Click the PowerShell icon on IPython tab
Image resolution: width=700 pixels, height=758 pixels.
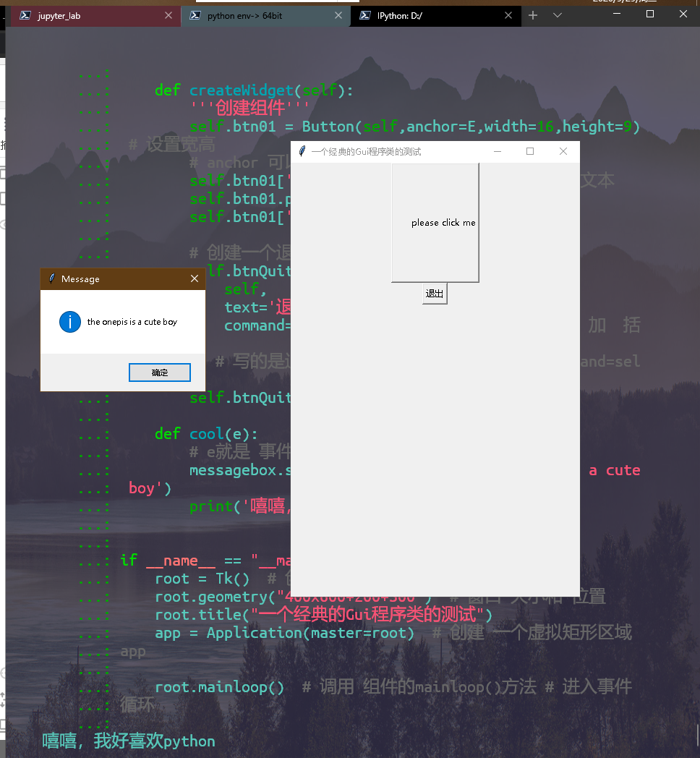tap(365, 15)
